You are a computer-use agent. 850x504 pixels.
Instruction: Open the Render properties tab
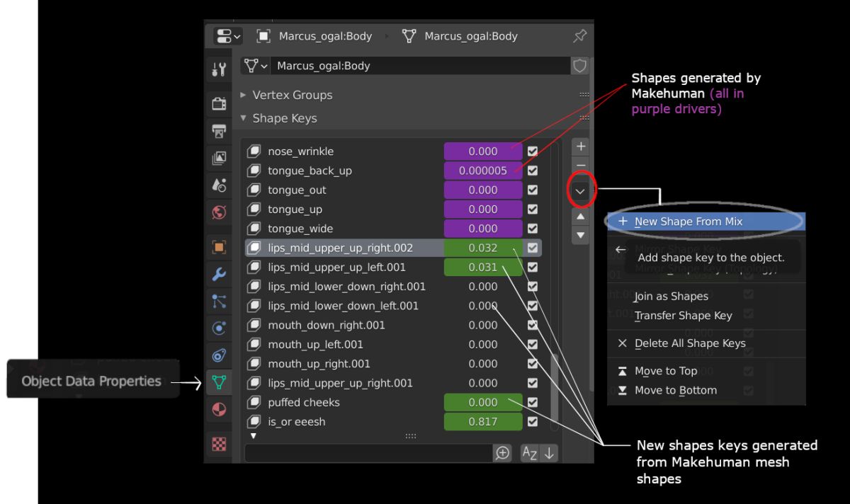[219, 103]
